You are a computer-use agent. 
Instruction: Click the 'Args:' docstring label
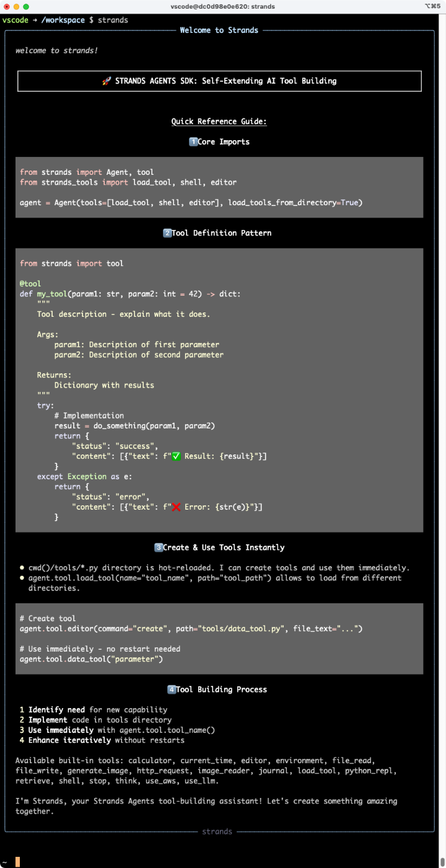coord(48,334)
